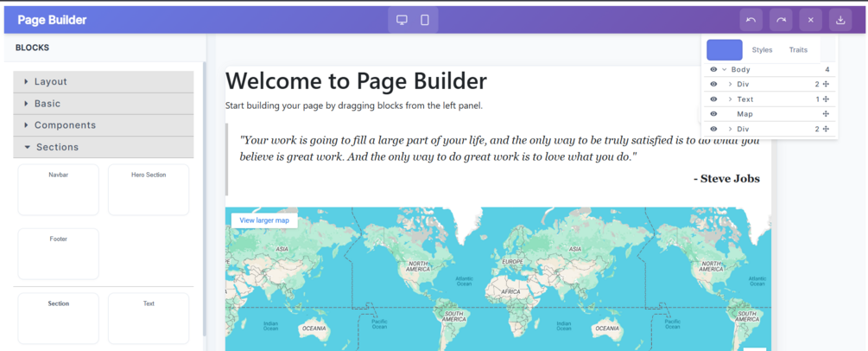Click the Page Builder title in header

point(52,20)
